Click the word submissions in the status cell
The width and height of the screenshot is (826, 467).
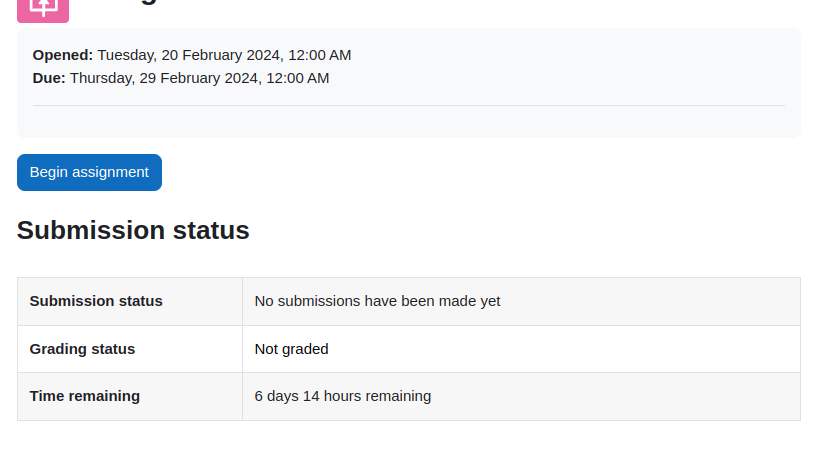click(x=319, y=301)
